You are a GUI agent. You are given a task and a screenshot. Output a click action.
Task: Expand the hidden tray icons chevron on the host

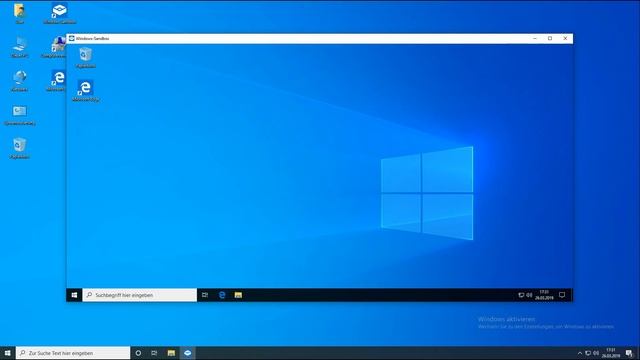click(x=580, y=353)
